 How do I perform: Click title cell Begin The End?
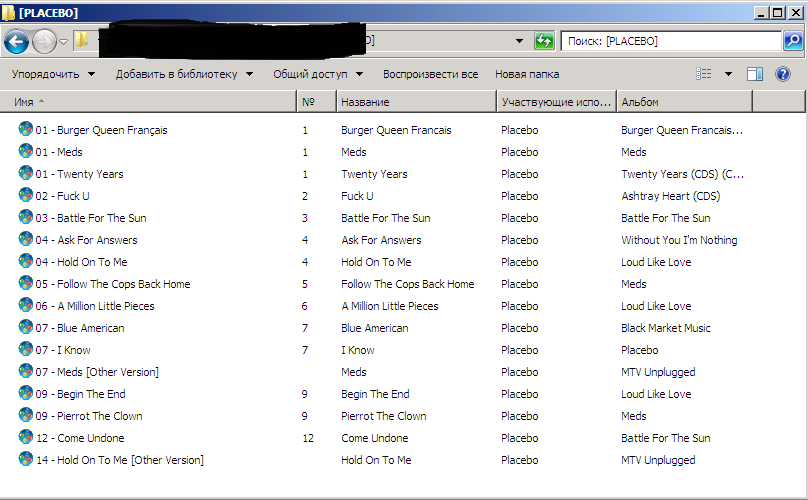click(375, 394)
